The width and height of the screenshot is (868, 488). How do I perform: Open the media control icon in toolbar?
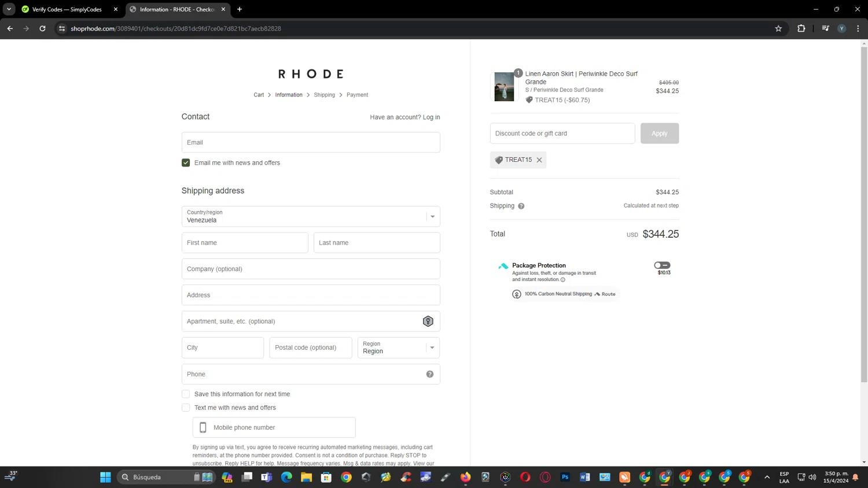(826, 28)
